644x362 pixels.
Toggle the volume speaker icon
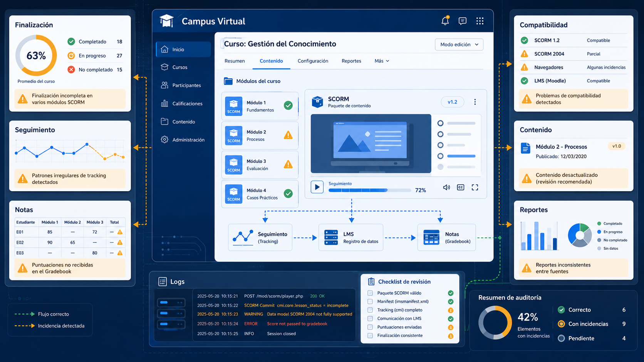446,187
